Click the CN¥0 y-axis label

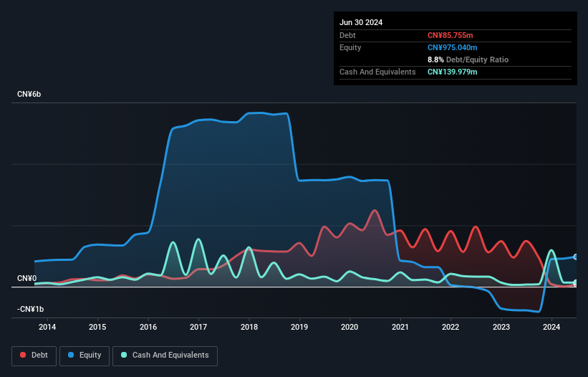pos(27,278)
